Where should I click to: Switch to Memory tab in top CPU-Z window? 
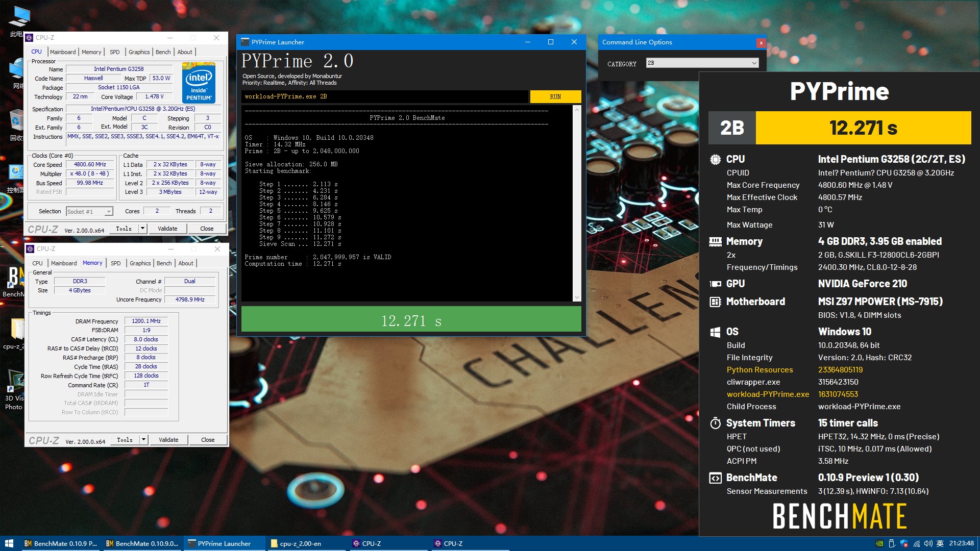pyautogui.click(x=91, y=52)
